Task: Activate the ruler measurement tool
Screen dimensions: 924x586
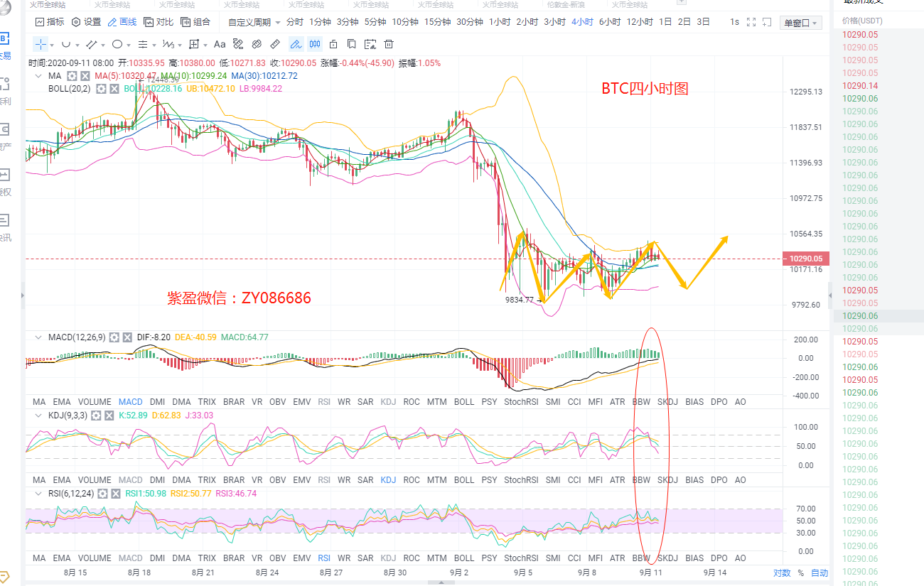Action: 276,44
